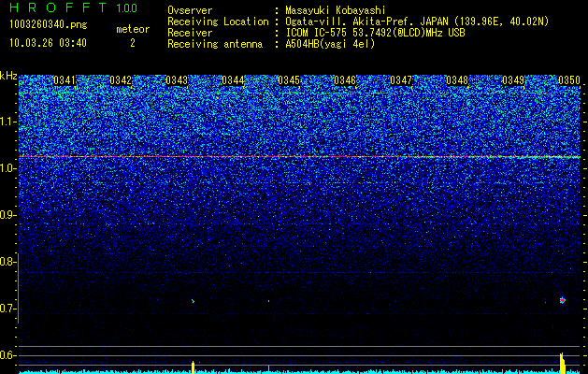This screenshot has height=374, width=588.
Task: Click the 0346 time marker
Action: coord(345,80)
